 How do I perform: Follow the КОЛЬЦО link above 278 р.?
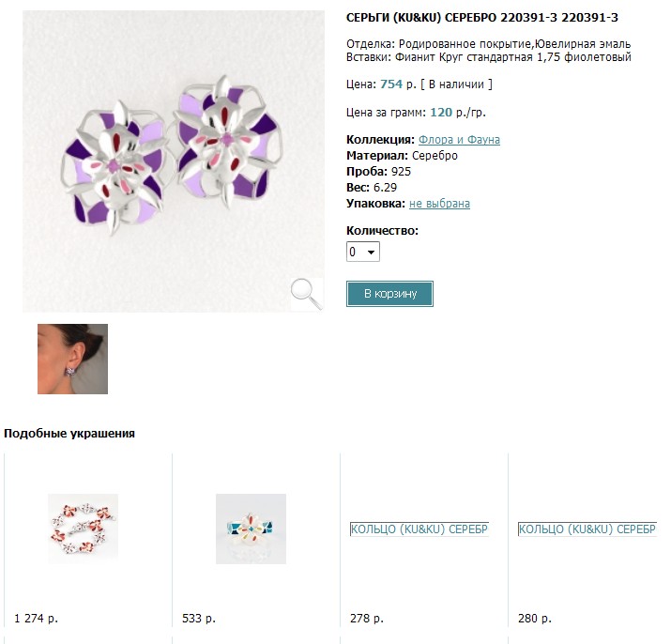coord(419,529)
